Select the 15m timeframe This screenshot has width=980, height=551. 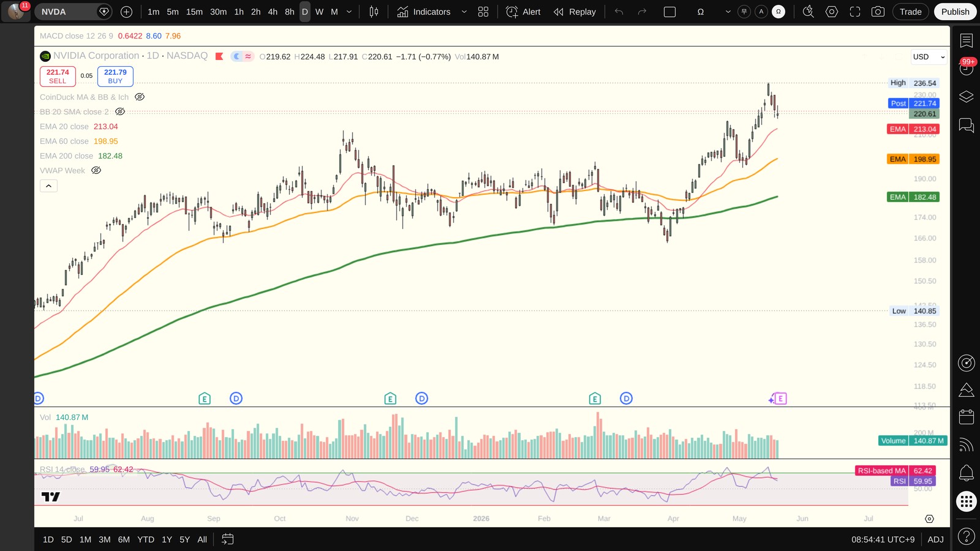pyautogui.click(x=194, y=12)
